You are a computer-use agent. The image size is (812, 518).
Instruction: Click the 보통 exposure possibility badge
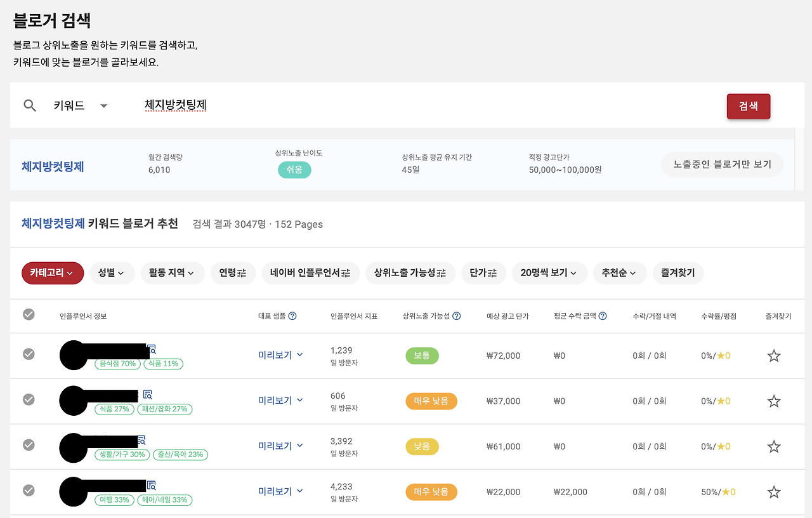(422, 356)
